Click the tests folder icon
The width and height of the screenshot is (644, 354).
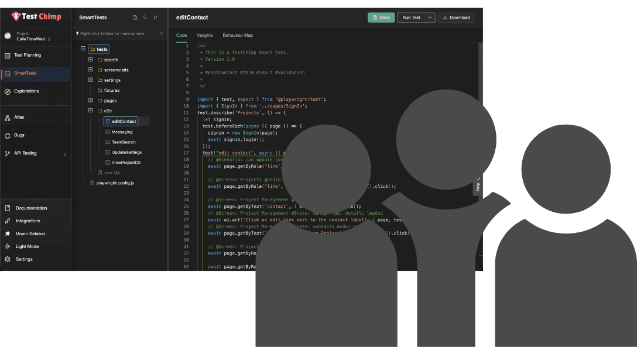(93, 49)
